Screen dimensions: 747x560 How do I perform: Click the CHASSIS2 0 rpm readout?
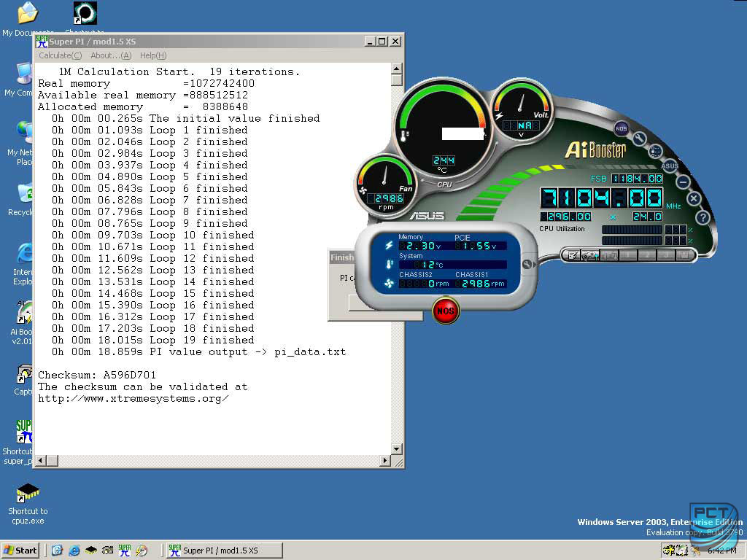click(x=424, y=284)
